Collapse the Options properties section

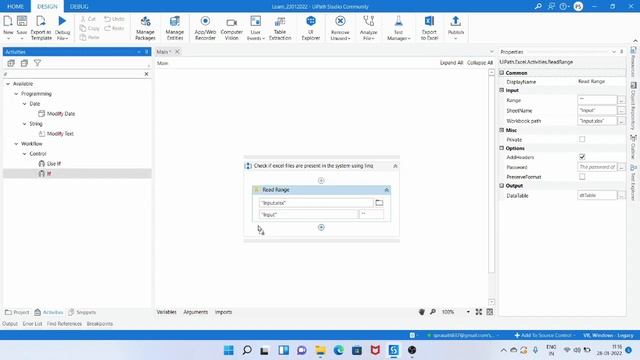click(x=502, y=148)
